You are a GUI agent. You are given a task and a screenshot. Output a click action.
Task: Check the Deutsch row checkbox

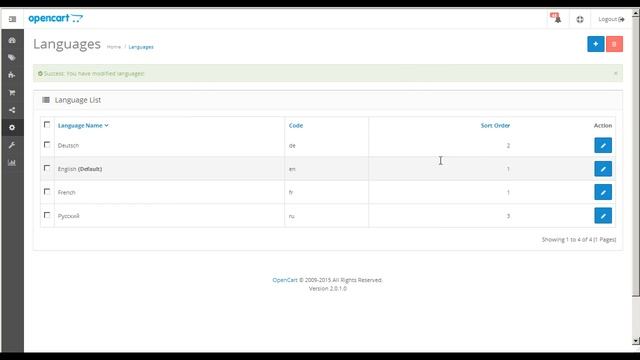[x=47, y=144]
